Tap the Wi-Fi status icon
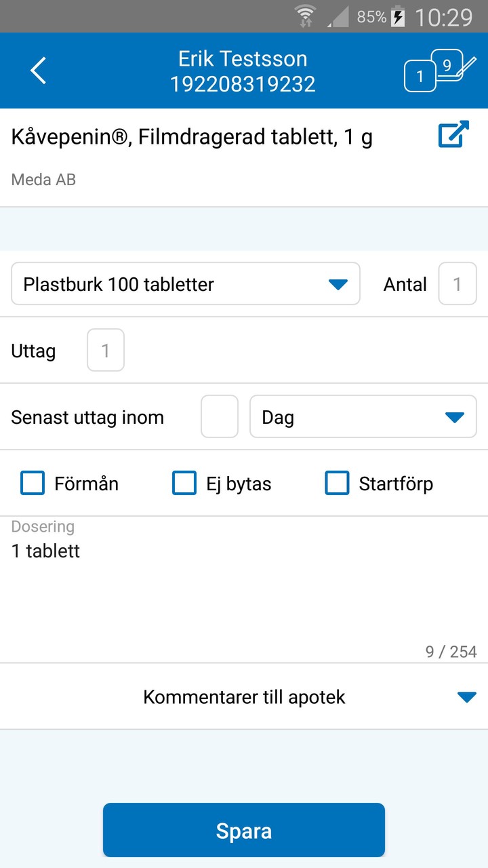 (306, 16)
